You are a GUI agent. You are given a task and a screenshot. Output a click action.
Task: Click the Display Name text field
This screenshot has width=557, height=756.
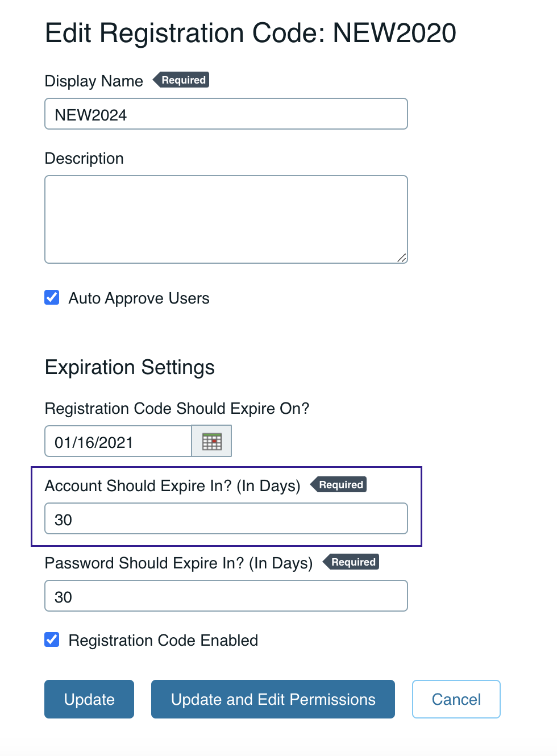coord(226,114)
